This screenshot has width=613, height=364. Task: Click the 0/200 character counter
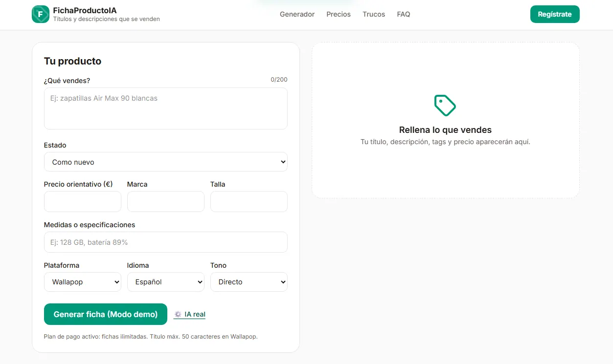pos(279,80)
